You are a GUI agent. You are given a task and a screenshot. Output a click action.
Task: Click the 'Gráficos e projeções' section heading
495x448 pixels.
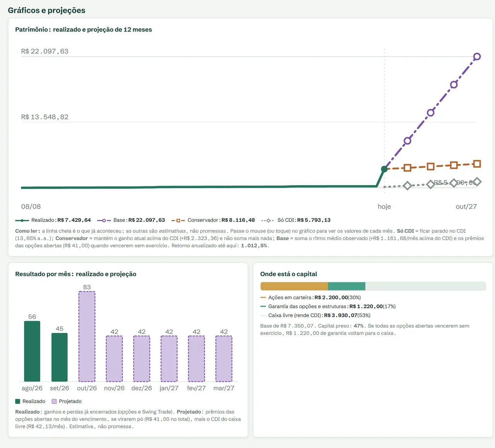pyautogui.click(x=46, y=10)
